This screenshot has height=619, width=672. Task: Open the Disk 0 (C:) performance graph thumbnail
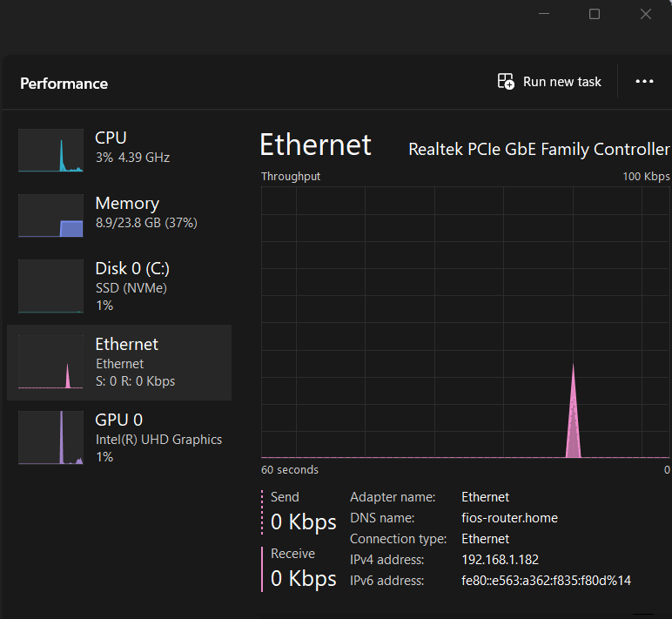pos(50,286)
